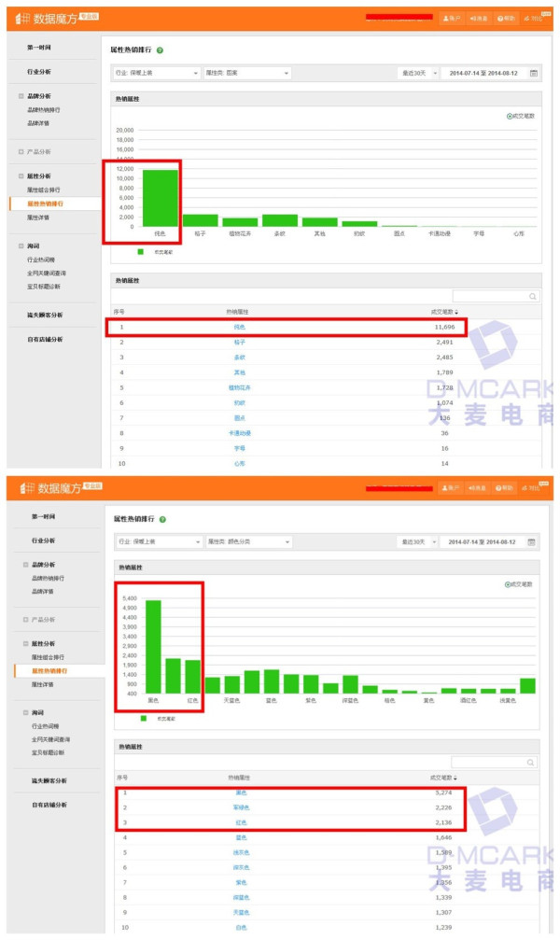The width and height of the screenshot is (560, 940).
Task: Open the 红色 link in the color table
Action: pyautogui.click(x=241, y=822)
